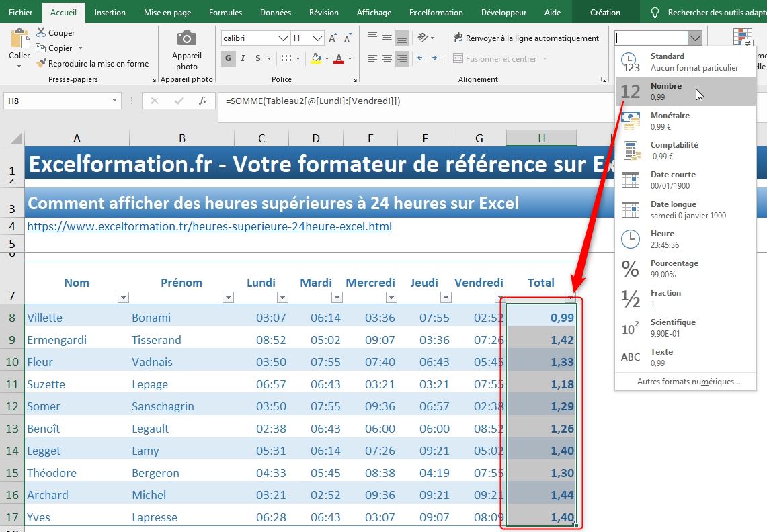
Task: Open the underline style dropdown arrow
Action: point(269,58)
